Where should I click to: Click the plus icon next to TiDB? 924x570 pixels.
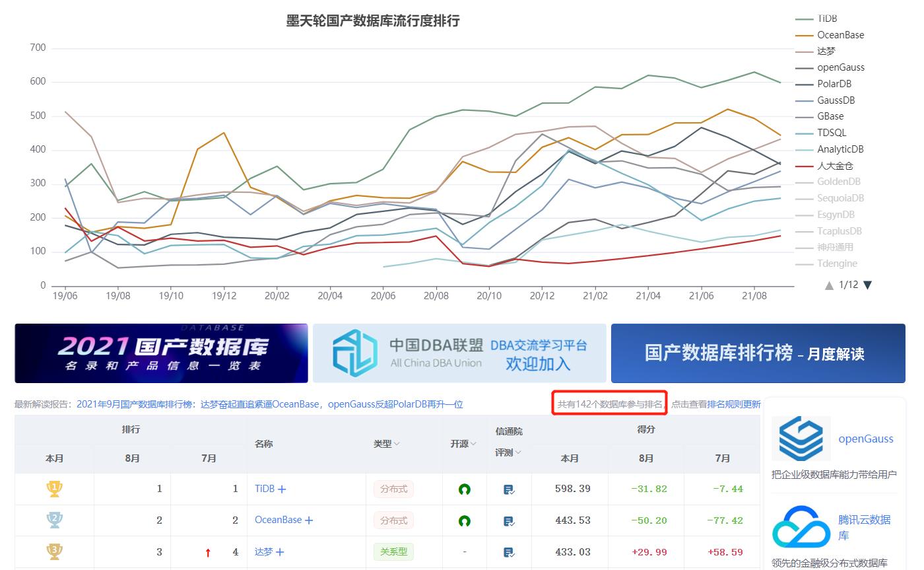(282, 489)
